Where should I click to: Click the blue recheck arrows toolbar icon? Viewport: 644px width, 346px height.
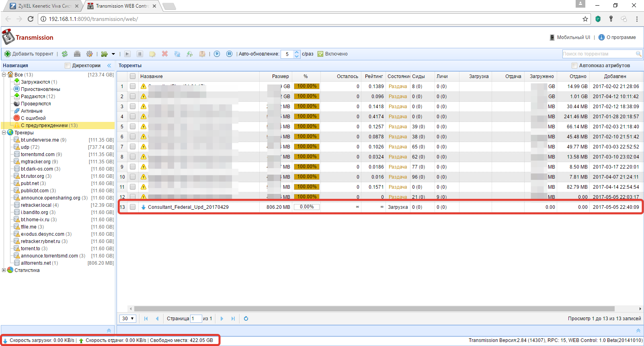click(177, 54)
